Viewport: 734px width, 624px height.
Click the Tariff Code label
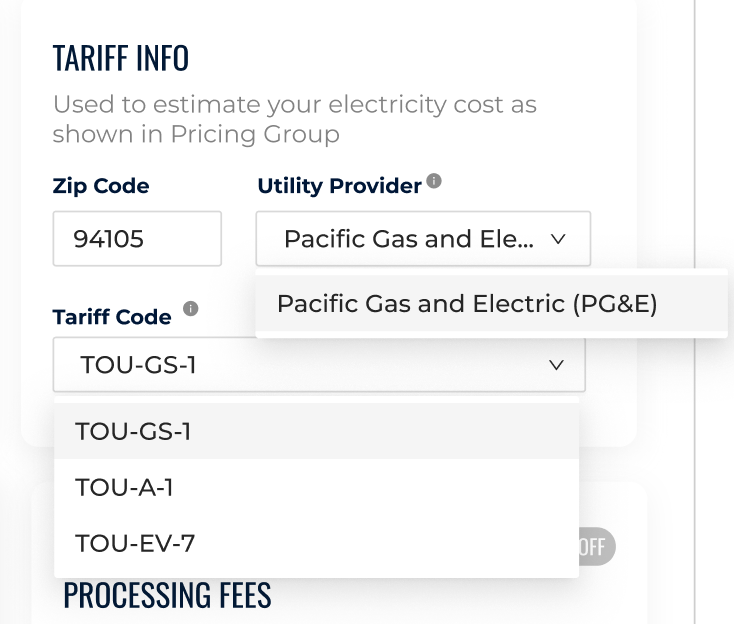112,317
